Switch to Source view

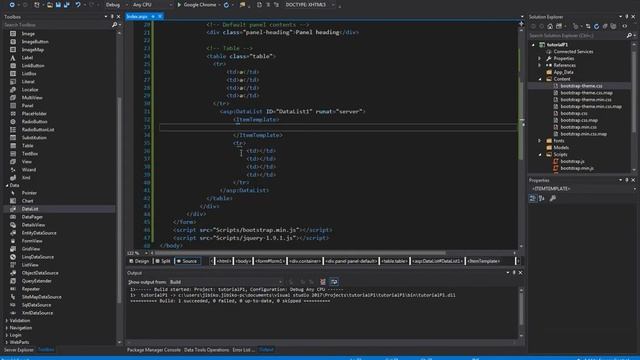(x=187, y=261)
